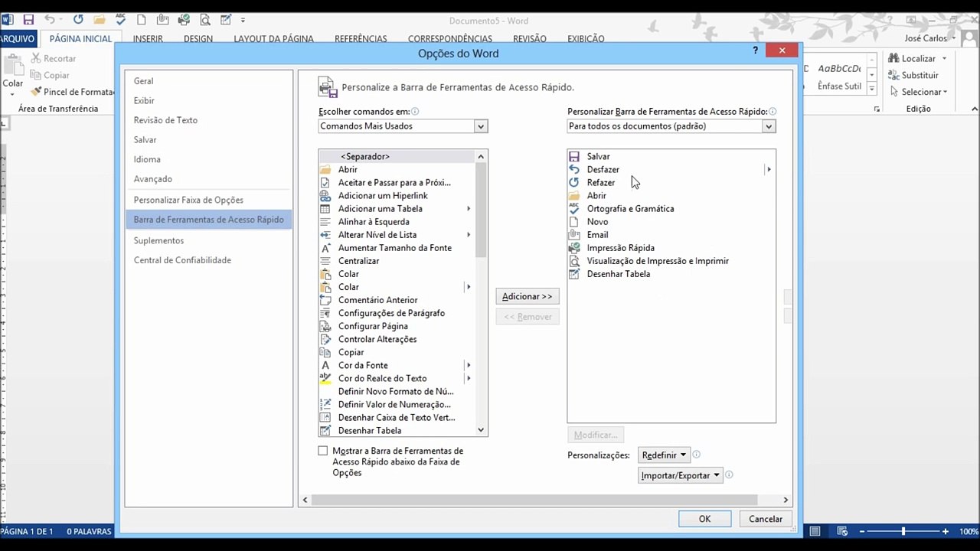Click the Draw Table icon in the title bar
The width and height of the screenshot is (980, 551).
226,20
